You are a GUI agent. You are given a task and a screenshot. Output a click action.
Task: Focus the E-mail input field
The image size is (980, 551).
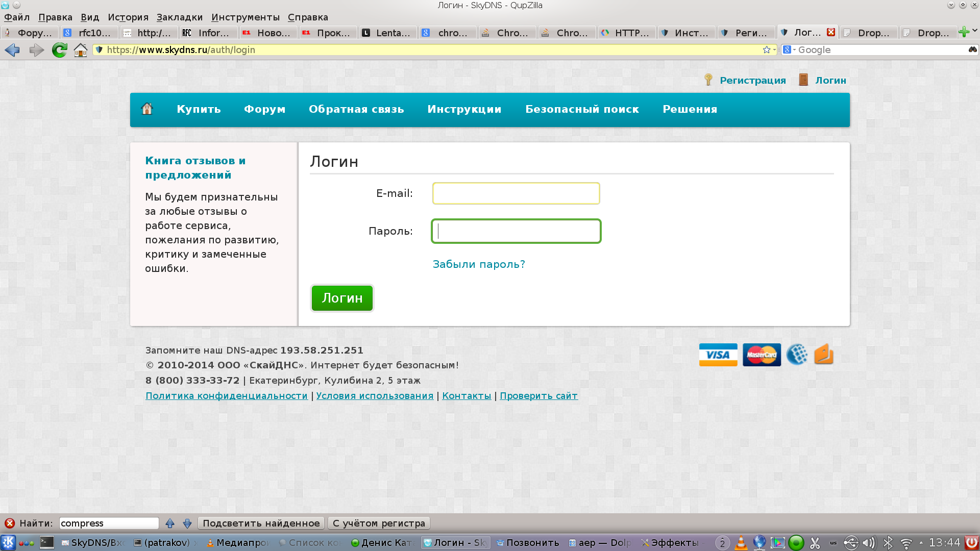click(516, 193)
